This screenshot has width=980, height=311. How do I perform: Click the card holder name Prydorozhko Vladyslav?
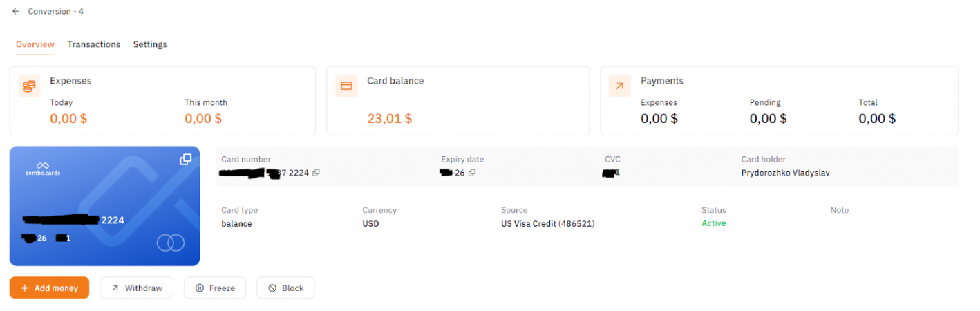pos(785,173)
